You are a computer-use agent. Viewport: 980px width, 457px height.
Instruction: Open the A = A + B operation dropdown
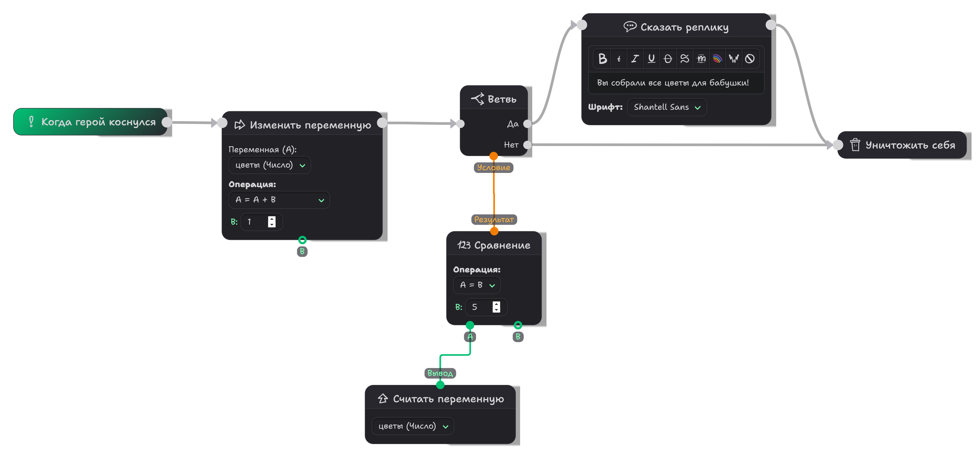click(x=279, y=200)
